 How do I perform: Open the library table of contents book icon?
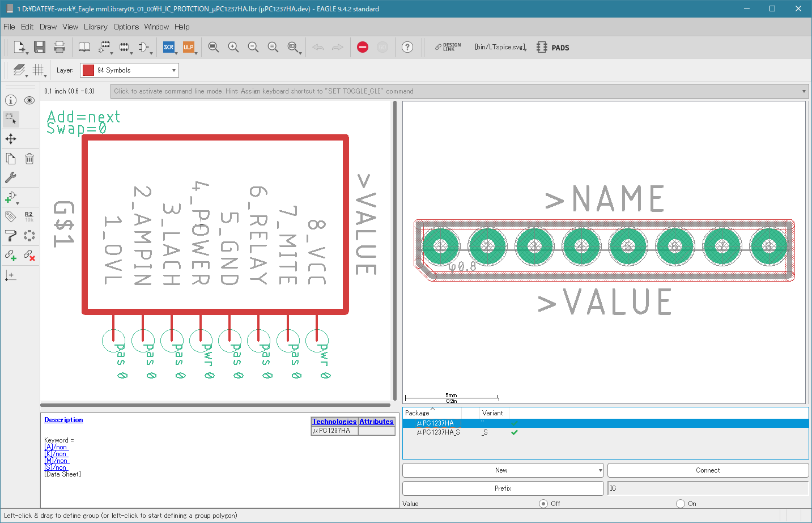pos(84,47)
